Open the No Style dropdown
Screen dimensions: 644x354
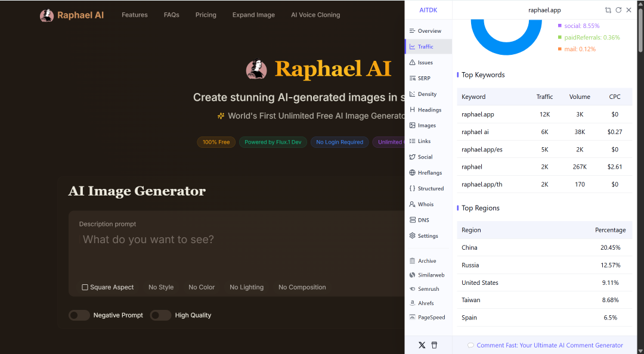tap(161, 287)
